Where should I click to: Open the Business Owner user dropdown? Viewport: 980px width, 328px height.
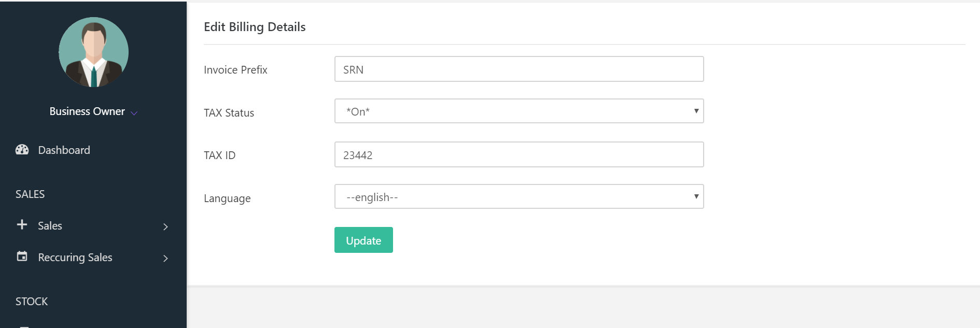(134, 112)
